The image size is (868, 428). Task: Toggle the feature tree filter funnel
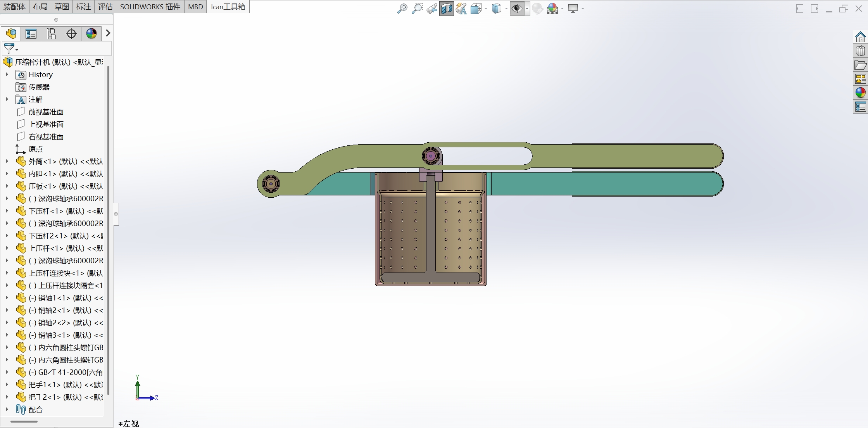pyautogui.click(x=9, y=49)
